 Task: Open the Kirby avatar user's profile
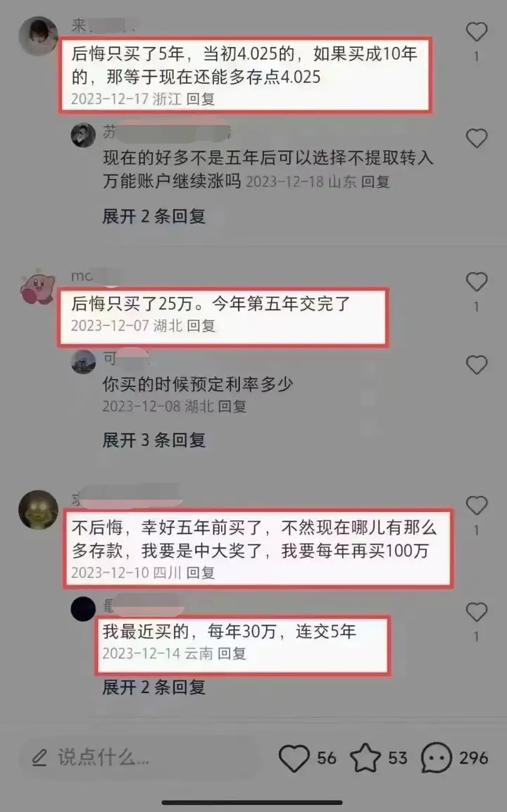pos(37,288)
